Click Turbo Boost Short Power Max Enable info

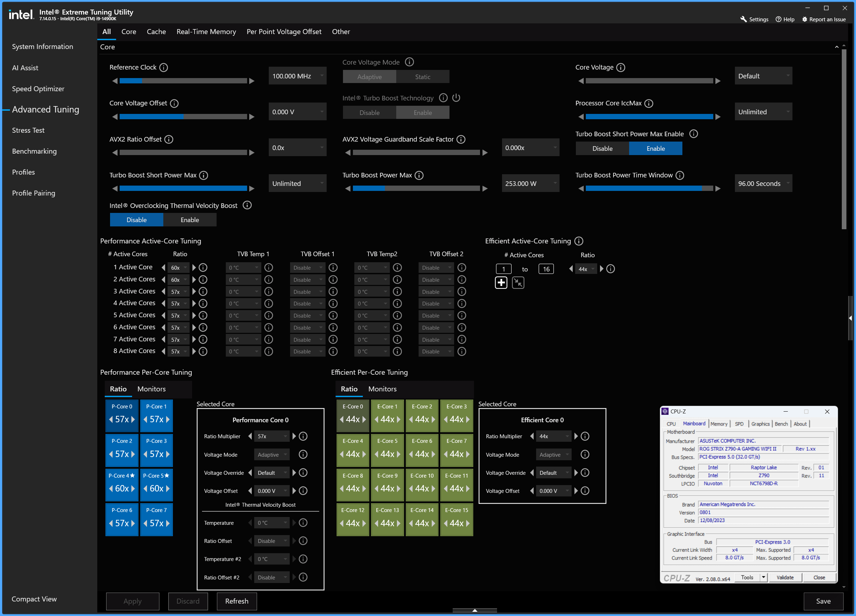coord(694,134)
